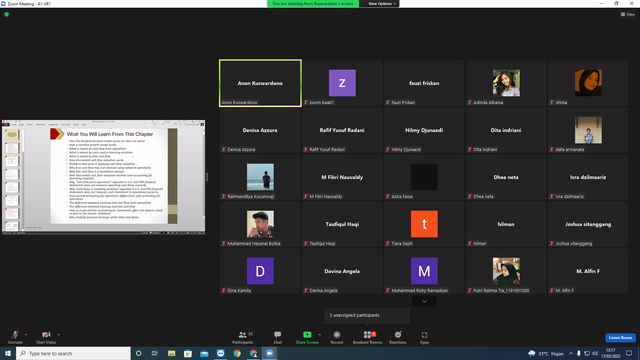Open the Reactions menu
640x360 pixels.
[398, 337]
